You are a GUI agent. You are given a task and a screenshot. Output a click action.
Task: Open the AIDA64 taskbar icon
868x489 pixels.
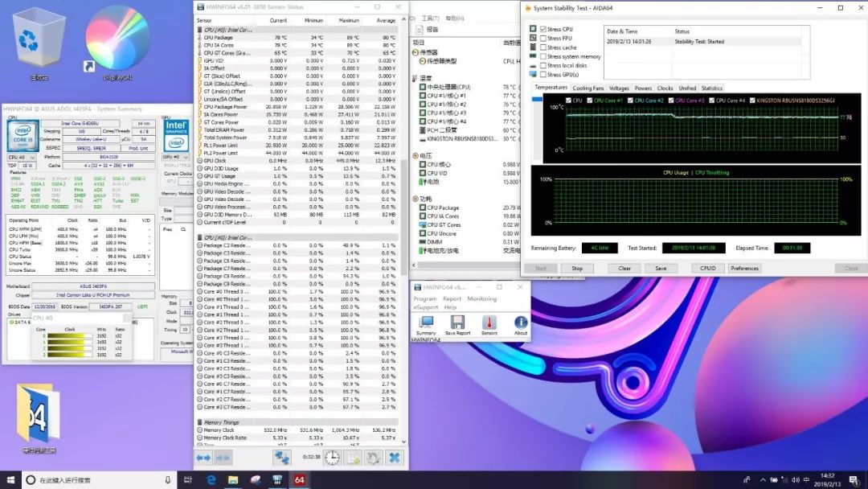pyautogui.click(x=299, y=480)
